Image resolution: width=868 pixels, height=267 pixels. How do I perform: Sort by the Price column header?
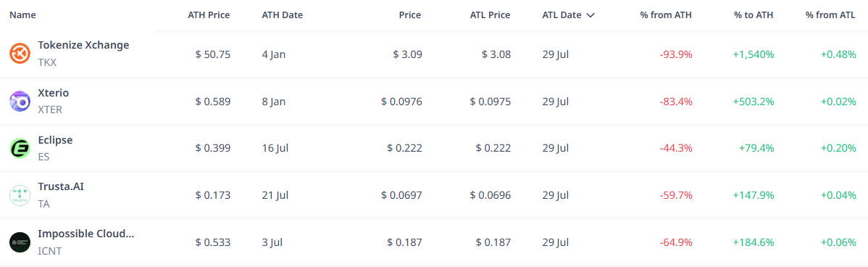410,15
